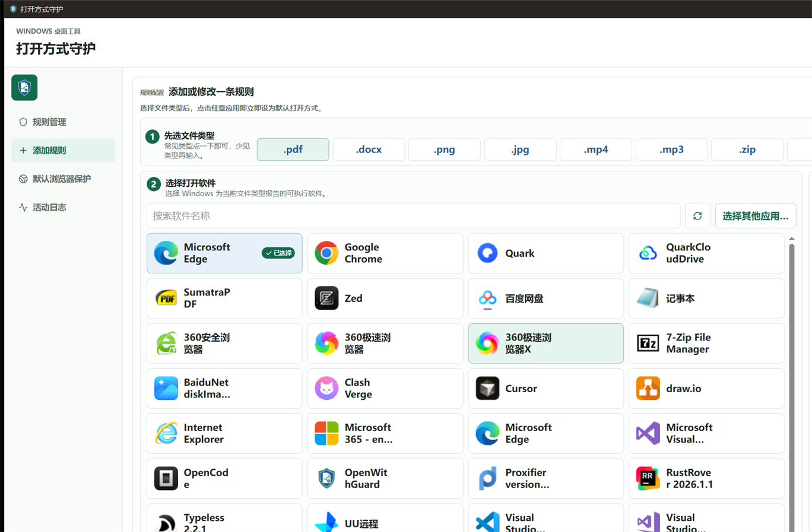
Task: Select the 360安全浏览器 icon
Action: 166,343
